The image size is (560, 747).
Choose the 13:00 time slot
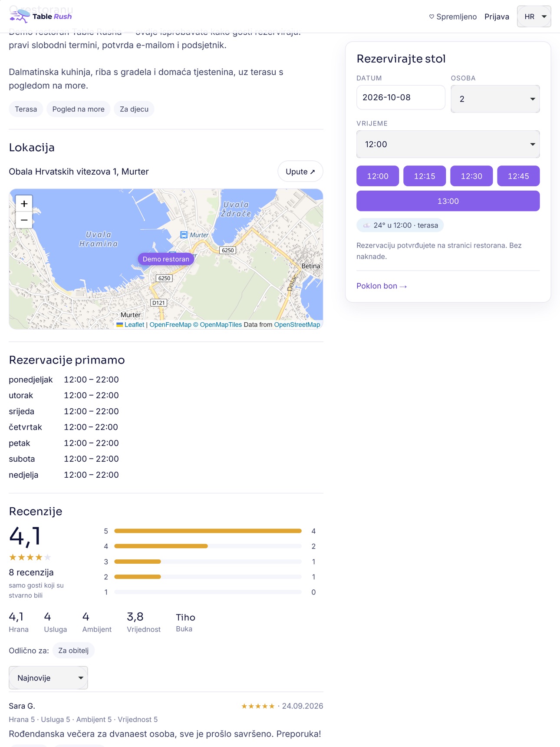(448, 201)
